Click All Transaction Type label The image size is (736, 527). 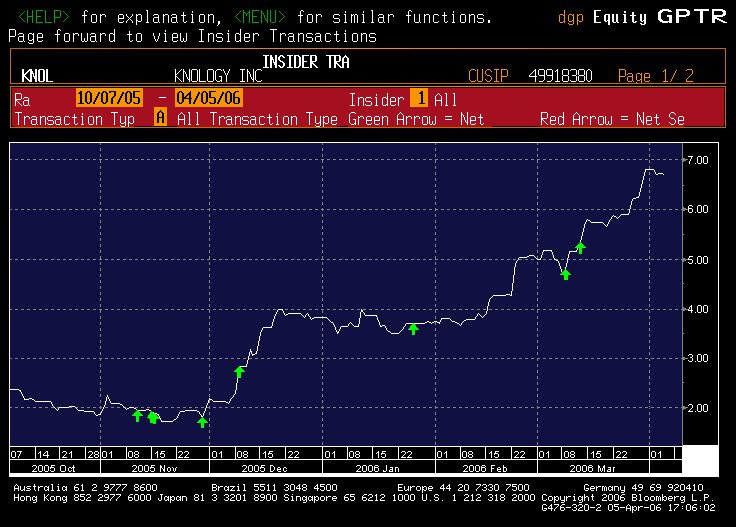click(x=257, y=119)
